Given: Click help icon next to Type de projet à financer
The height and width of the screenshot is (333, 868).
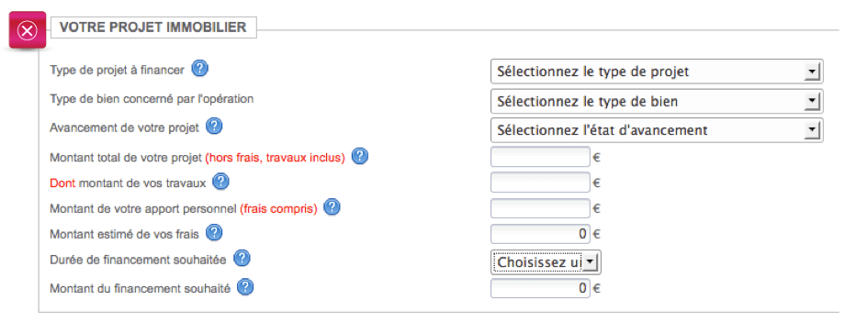Looking at the screenshot, I should point(200,69).
